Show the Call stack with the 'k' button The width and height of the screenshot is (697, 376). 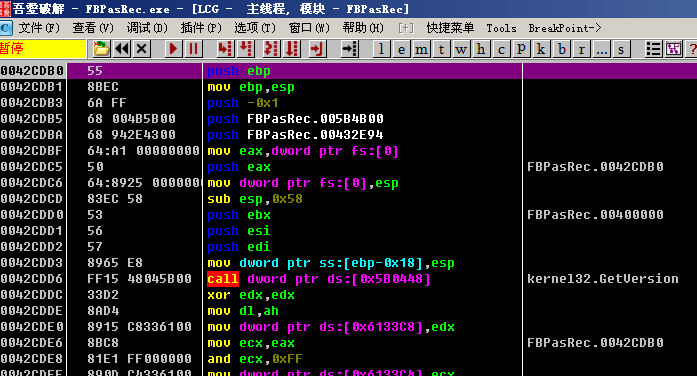click(x=541, y=48)
